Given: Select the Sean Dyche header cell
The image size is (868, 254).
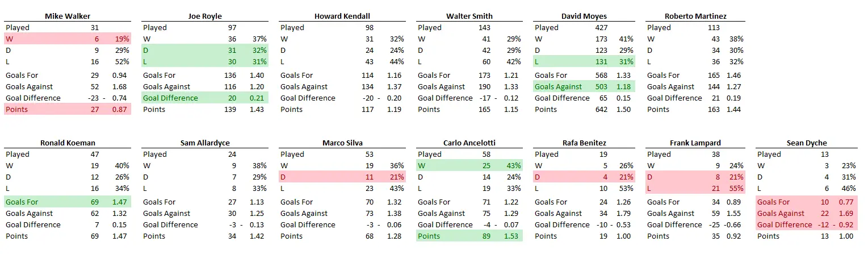Looking at the screenshot, I should 807,143.
